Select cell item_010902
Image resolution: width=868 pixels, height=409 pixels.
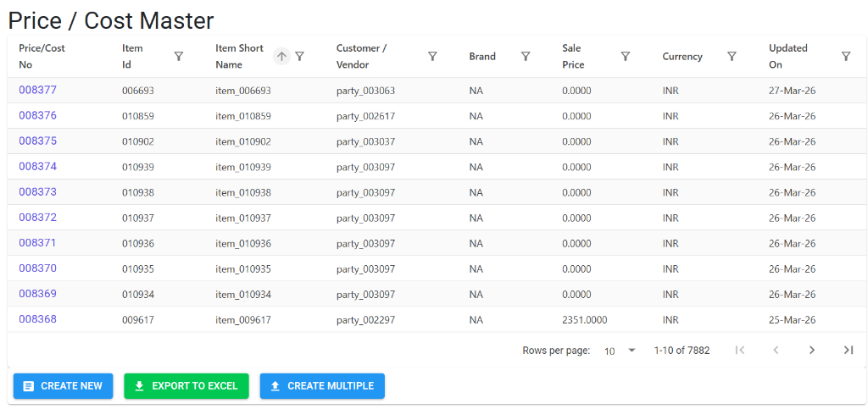(243, 141)
